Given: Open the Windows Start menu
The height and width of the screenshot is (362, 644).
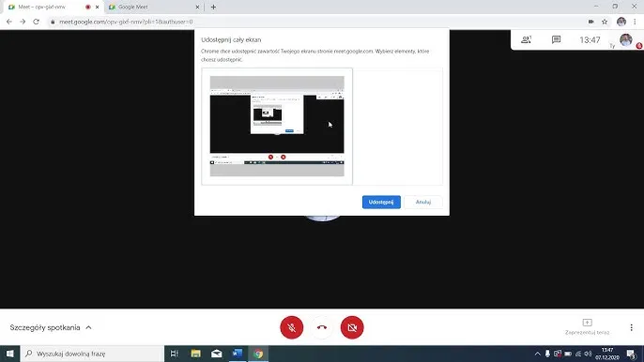Looking at the screenshot, I should [x=9, y=354].
